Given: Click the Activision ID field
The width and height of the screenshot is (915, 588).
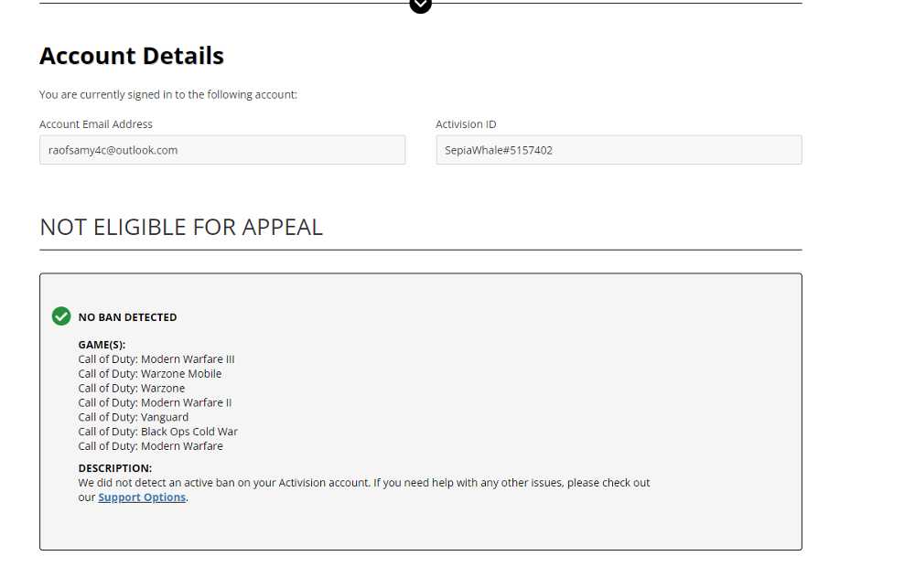Looking at the screenshot, I should [x=619, y=150].
